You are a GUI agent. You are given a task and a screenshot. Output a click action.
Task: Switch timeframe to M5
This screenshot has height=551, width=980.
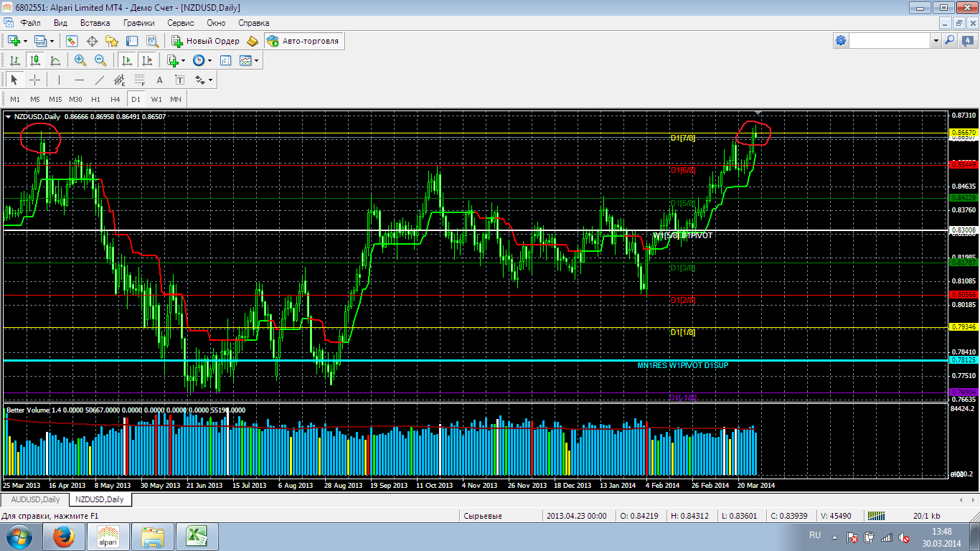tap(35, 99)
